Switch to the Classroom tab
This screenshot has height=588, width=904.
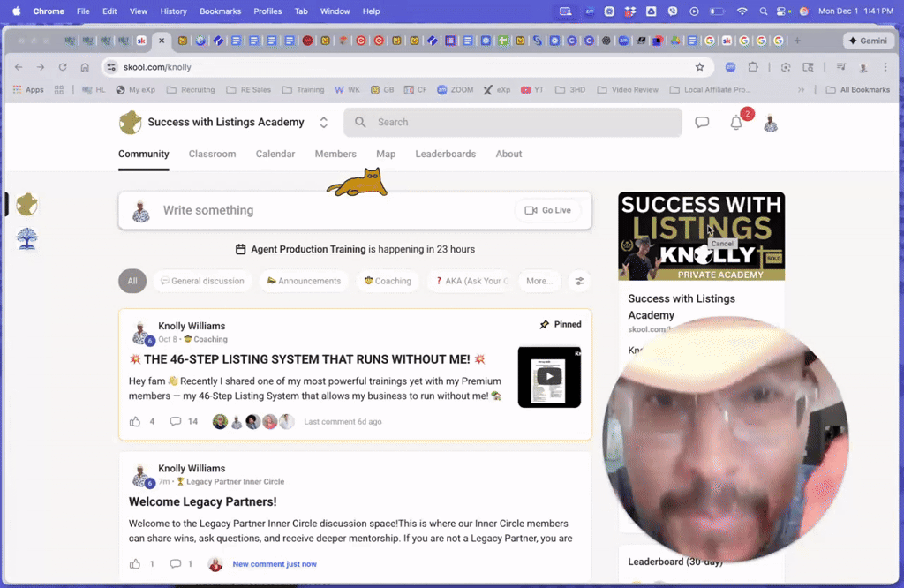[212, 154]
